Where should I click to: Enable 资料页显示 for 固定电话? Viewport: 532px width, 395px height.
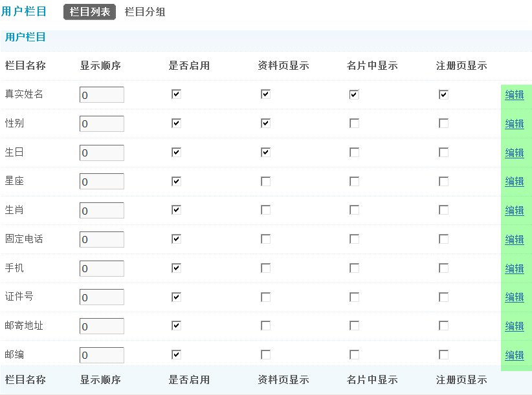(x=265, y=239)
